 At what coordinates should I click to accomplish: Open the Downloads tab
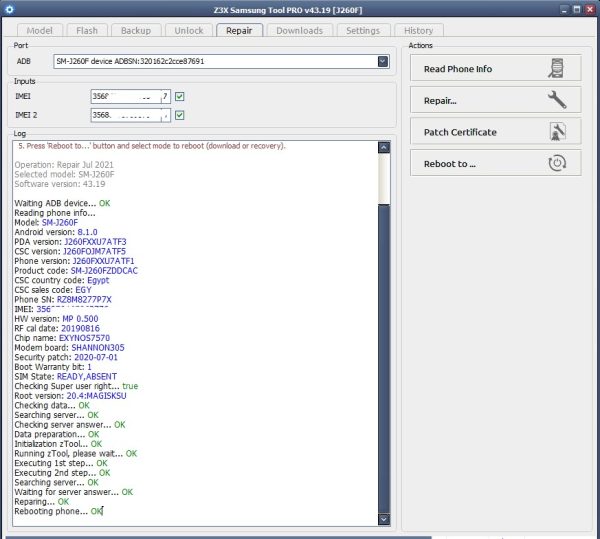[x=299, y=30]
